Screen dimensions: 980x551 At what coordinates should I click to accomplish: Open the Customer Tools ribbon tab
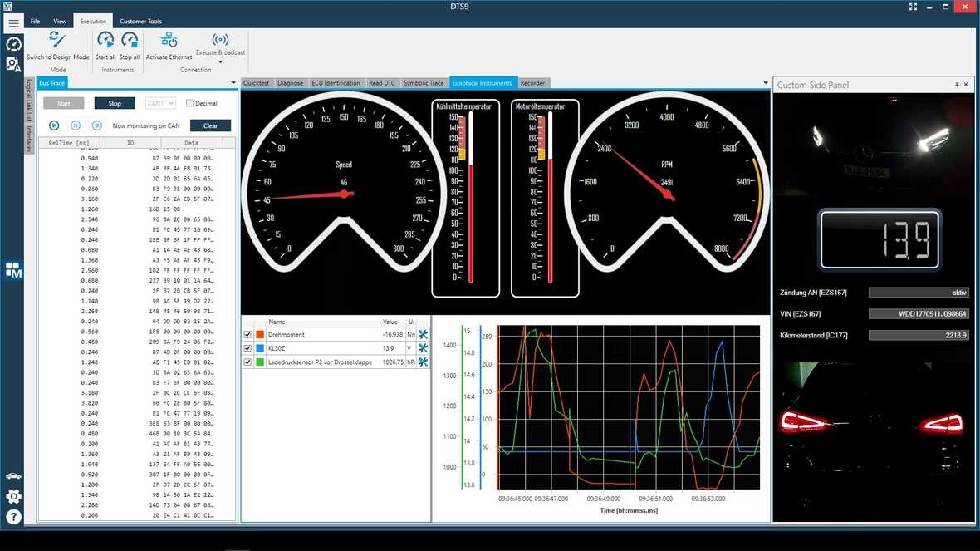(x=140, y=22)
